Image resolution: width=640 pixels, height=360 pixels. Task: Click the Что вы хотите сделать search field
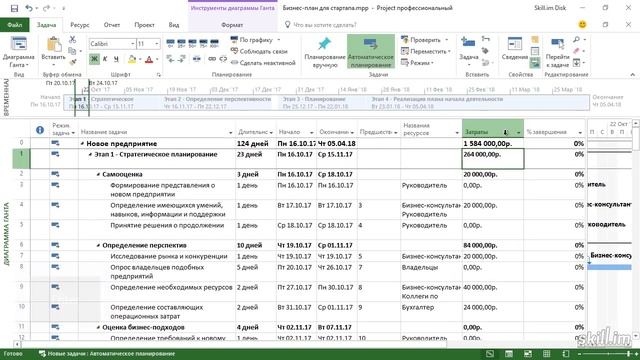click(324, 25)
